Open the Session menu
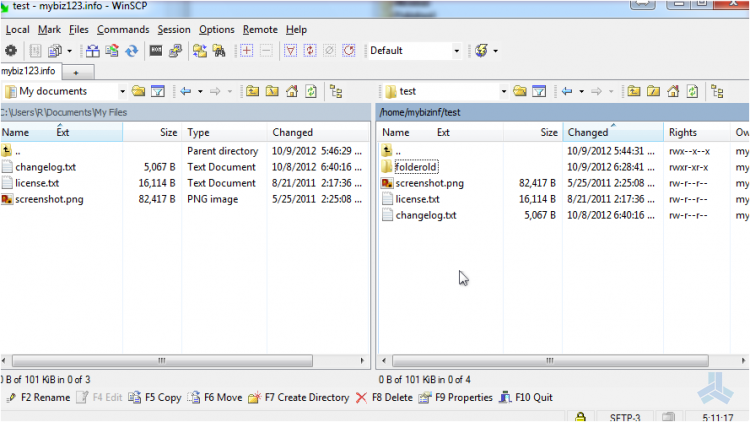The height and width of the screenshot is (422, 750). [x=174, y=30]
